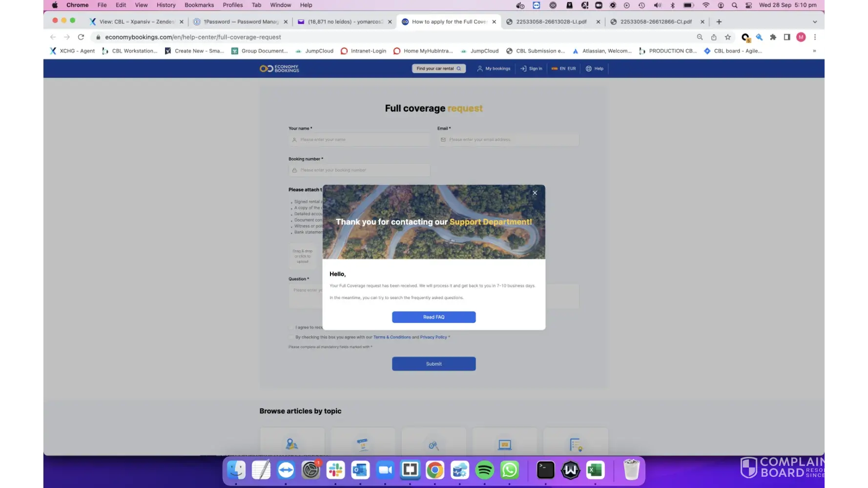Bookmark this page with the star icon
868x488 pixels.
727,37
